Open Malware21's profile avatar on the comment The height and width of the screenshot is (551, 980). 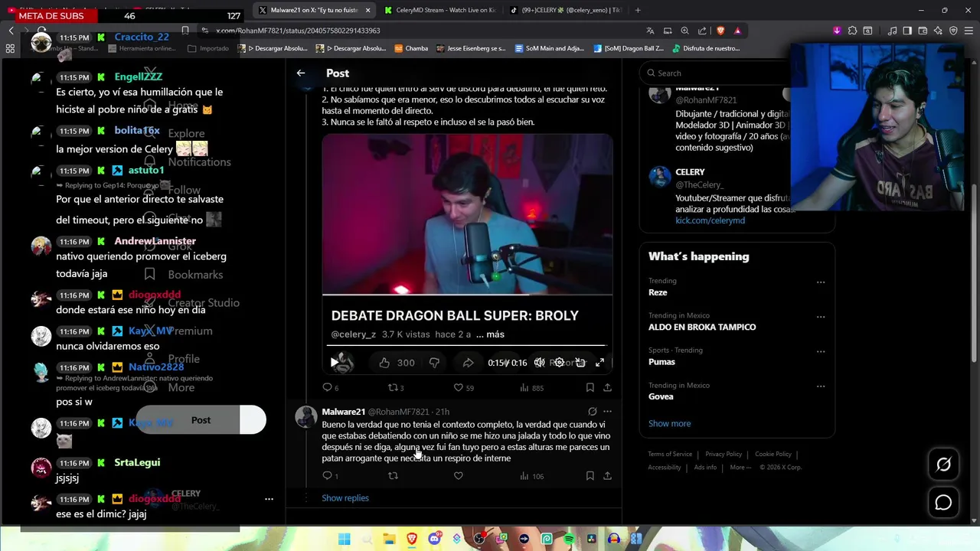pyautogui.click(x=306, y=417)
